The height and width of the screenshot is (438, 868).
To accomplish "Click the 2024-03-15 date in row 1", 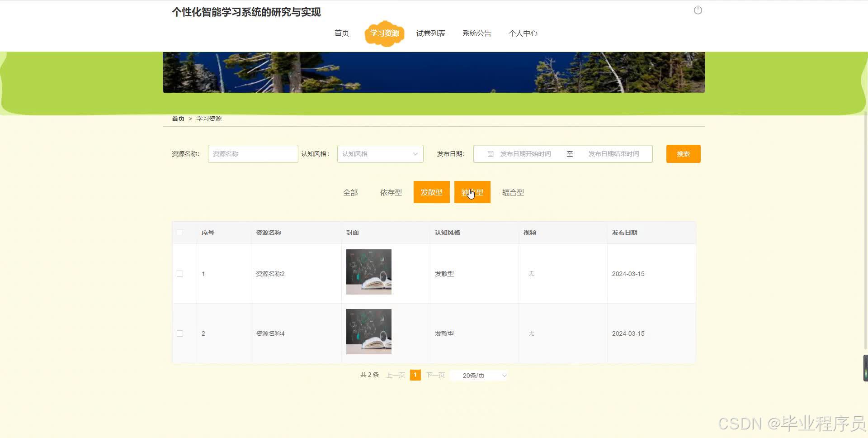I will [x=628, y=274].
